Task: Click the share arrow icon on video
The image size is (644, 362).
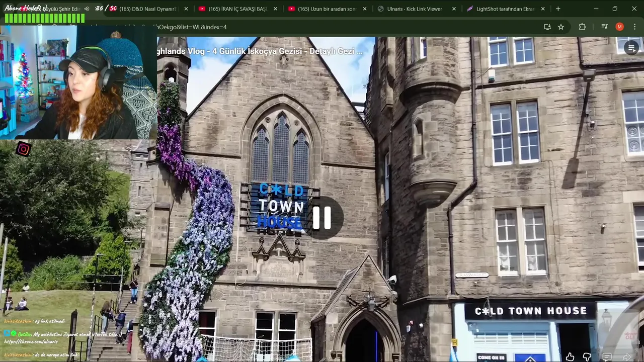Action: click(627, 357)
